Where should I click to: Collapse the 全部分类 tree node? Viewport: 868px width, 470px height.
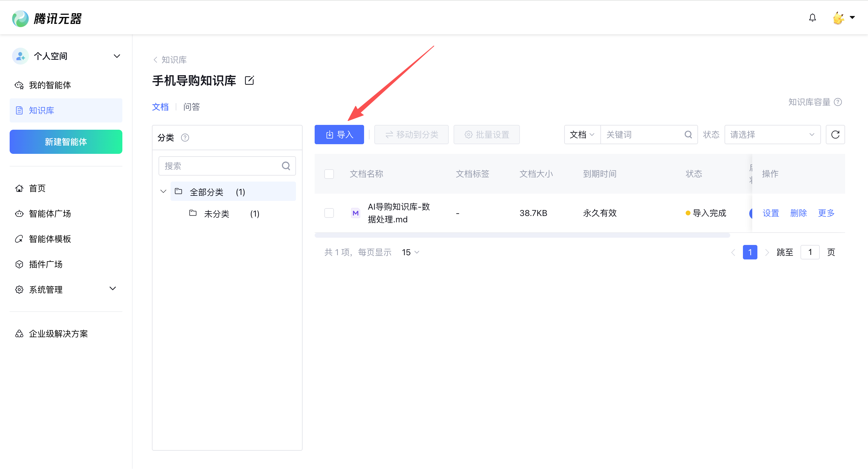click(x=163, y=192)
